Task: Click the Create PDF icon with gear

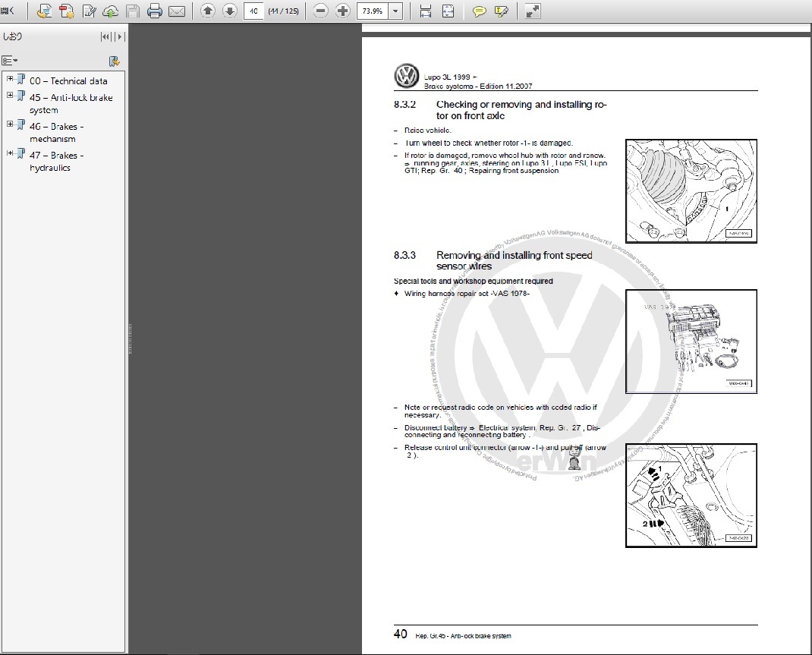Action: coord(66,11)
